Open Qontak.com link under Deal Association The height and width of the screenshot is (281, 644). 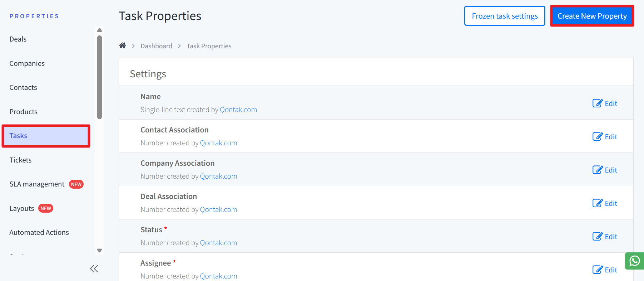pyautogui.click(x=218, y=210)
